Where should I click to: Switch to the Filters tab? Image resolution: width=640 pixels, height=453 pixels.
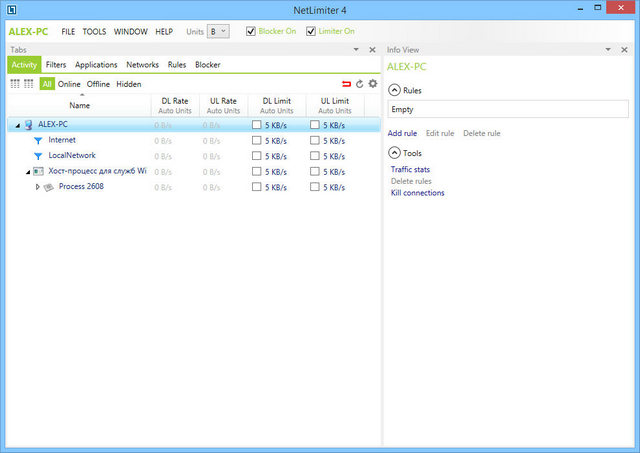56,65
